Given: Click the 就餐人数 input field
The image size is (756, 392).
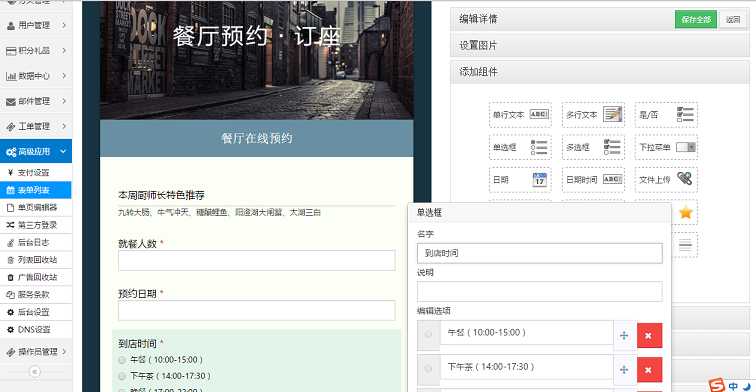Looking at the screenshot, I should coord(256,260).
